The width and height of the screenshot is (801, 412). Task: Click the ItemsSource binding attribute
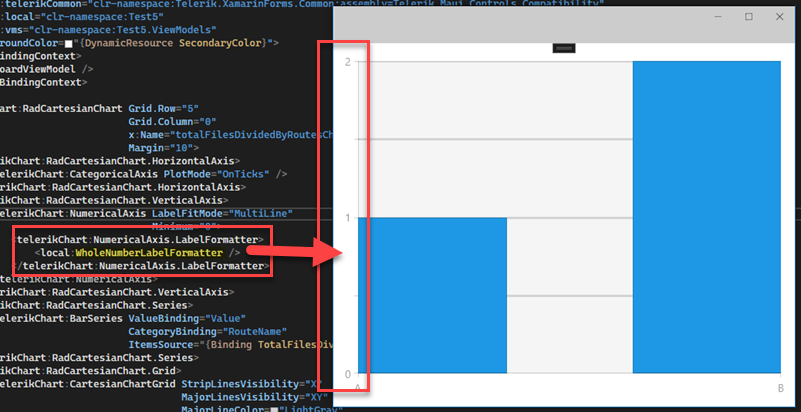click(230, 345)
